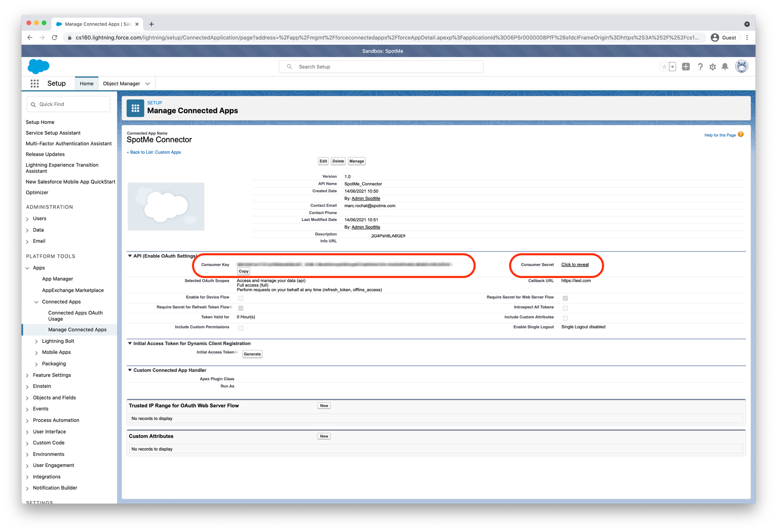Open the App Launcher dots grid
The height and width of the screenshot is (532, 777).
(35, 83)
